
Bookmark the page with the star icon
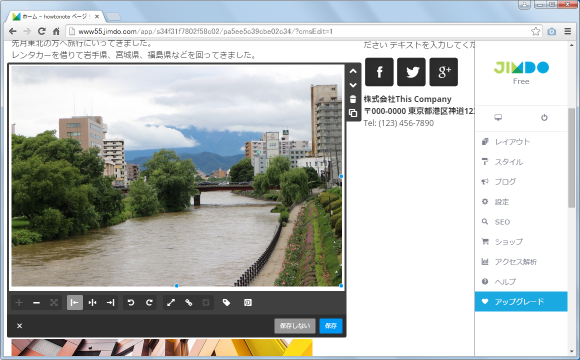point(535,31)
